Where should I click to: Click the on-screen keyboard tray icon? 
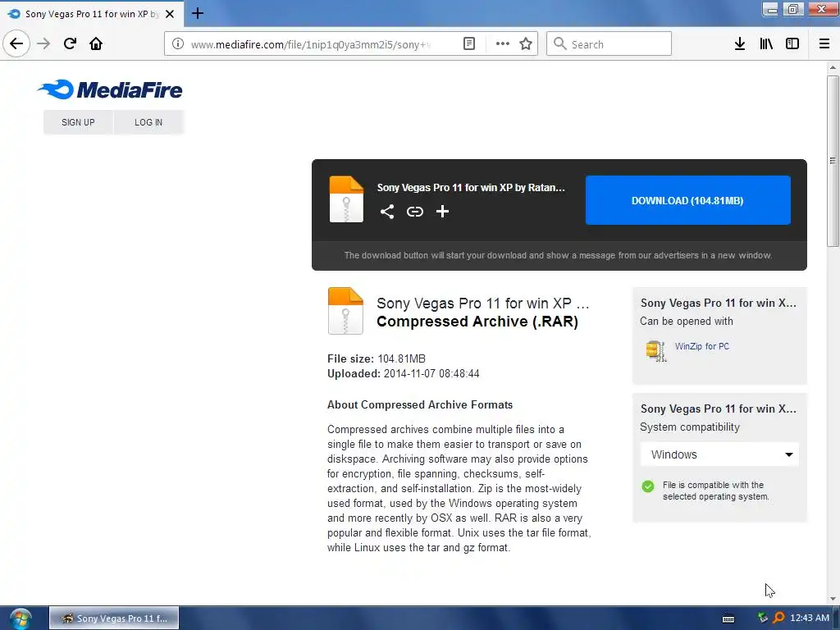click(728, 619)
